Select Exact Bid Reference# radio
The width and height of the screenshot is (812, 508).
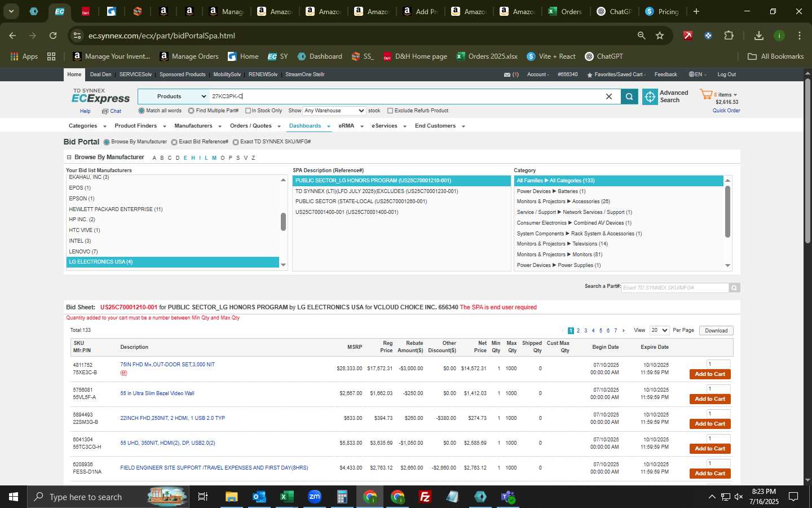[x=174, y=142]
